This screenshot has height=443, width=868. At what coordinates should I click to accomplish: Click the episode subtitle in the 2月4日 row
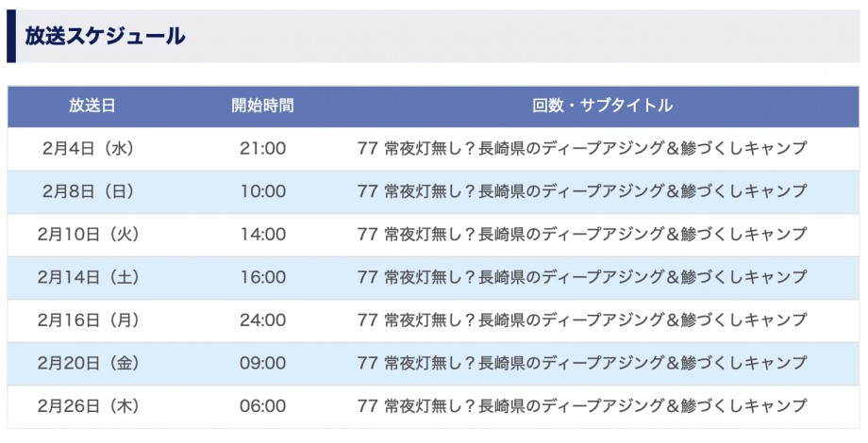pyautogui.click(x=583, y=148)
